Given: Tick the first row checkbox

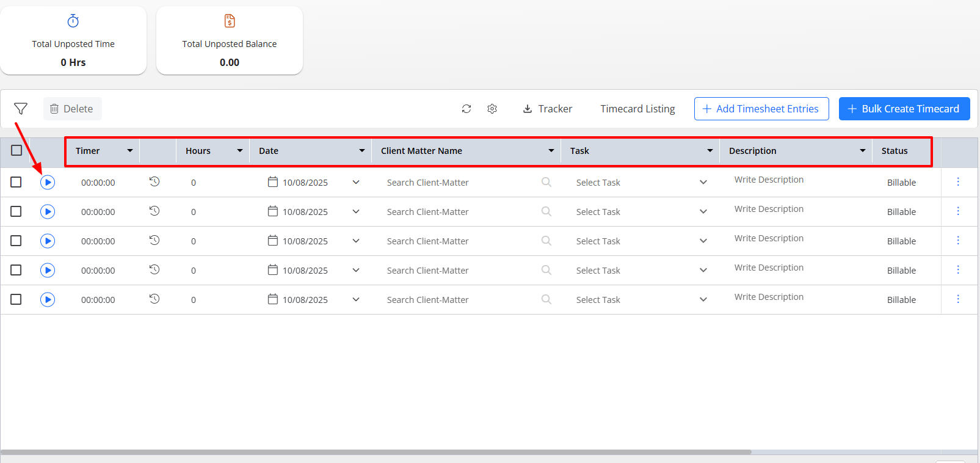Looking at the screenshot, I should (x=16, y=182).
